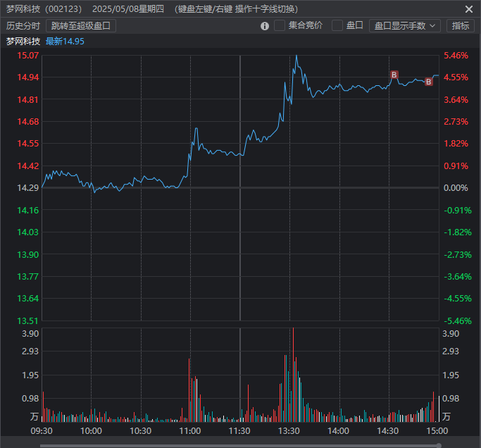This screenshot has height=448, width=481.
Task: Click the 0.00% baseline label on right axis
Action: [x=456, y=187]
